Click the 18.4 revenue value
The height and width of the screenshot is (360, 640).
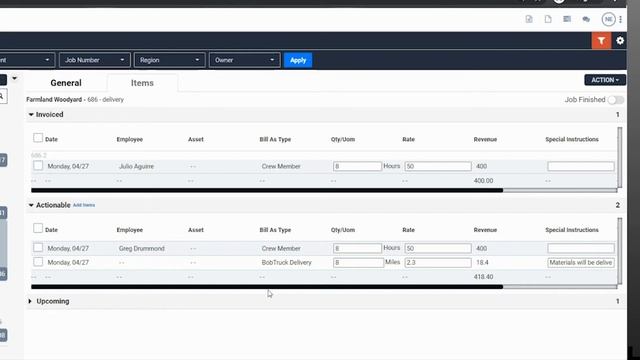[x=482, y=262]
